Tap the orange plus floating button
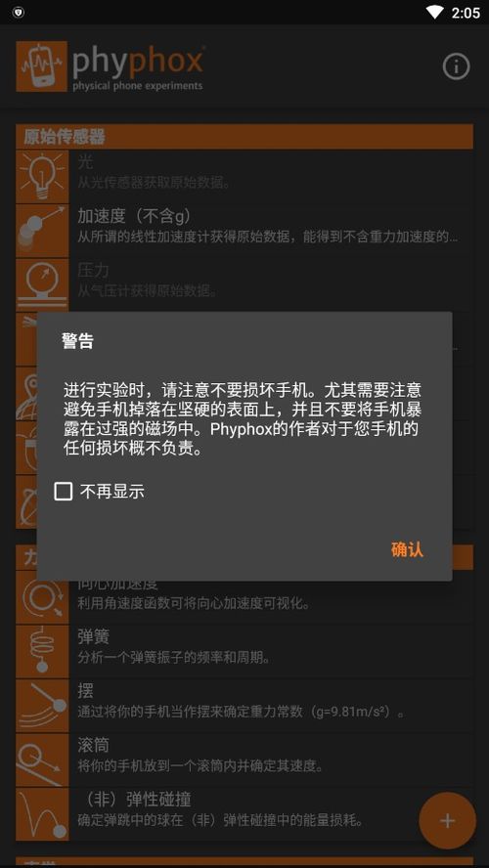The height and width of the screenshot is (868, 489). 448,820
